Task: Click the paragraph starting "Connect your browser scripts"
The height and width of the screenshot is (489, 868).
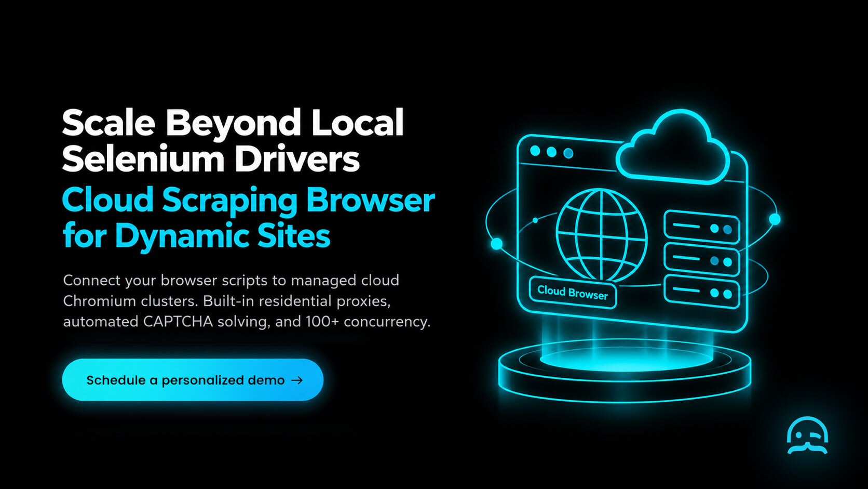Action: pyautogui.click(x=247, y=301)
